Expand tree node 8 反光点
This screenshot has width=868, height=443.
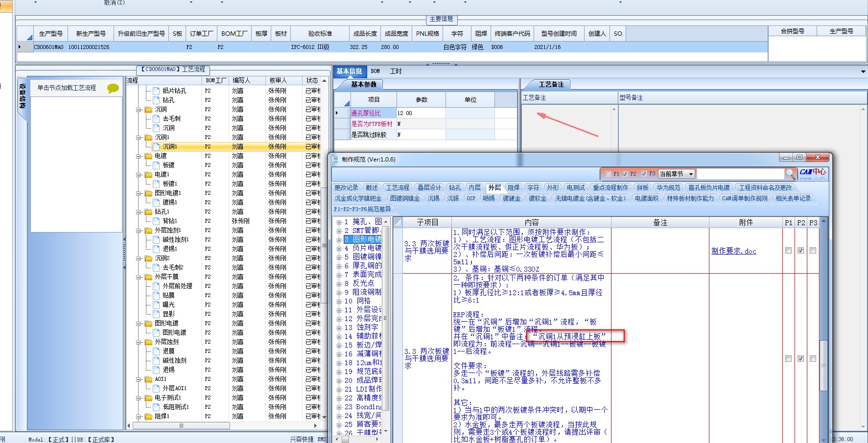click(339, 283)
